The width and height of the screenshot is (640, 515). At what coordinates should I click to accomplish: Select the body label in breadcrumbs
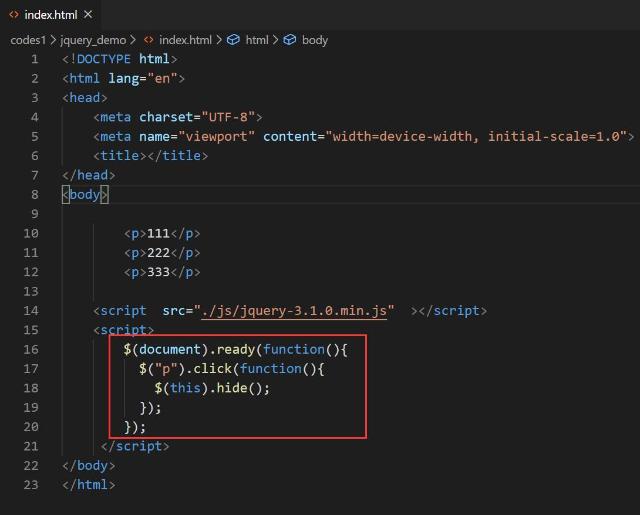pos(315,40)
